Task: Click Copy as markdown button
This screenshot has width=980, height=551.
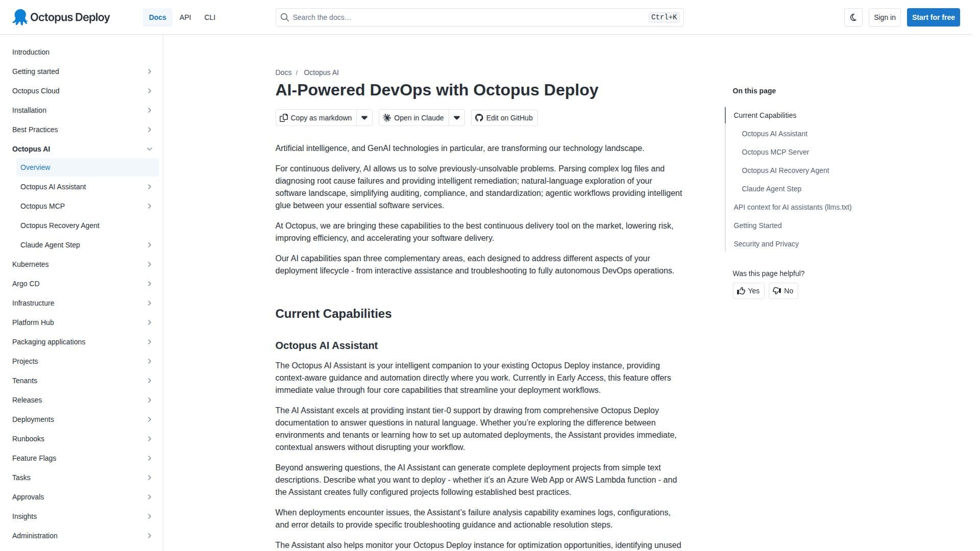Action: (316, 118)
